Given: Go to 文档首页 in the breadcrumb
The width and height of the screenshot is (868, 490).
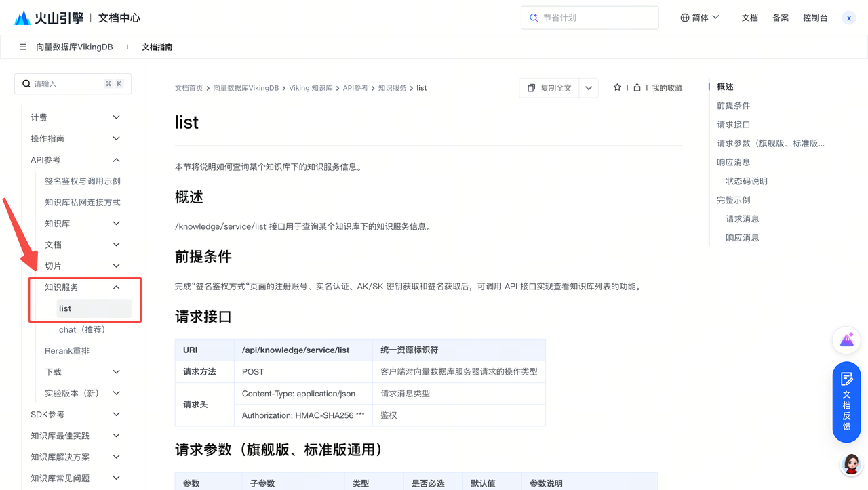Looking at the screenshot, I should (x=189, y=88).
